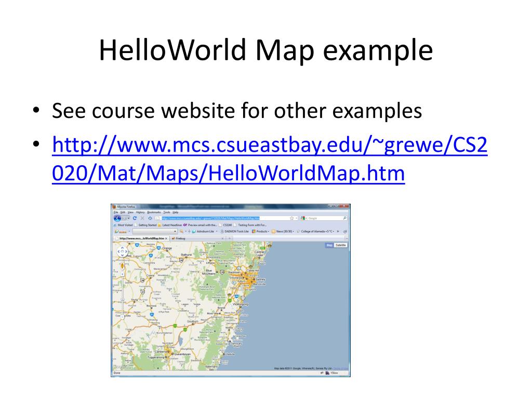This screenshot has height=399, width=532.
Task: Expand the toolbar's empty combo box dropdown
Action: [x=175, y=231]
